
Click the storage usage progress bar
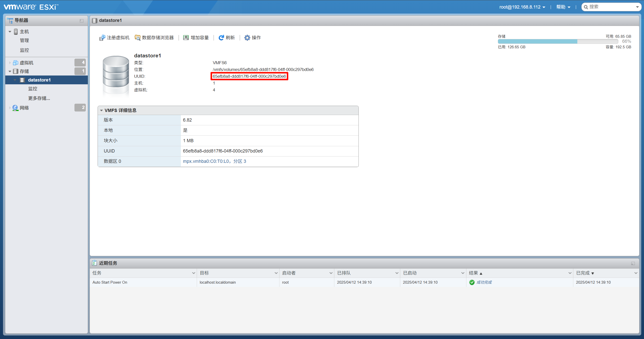558,42
